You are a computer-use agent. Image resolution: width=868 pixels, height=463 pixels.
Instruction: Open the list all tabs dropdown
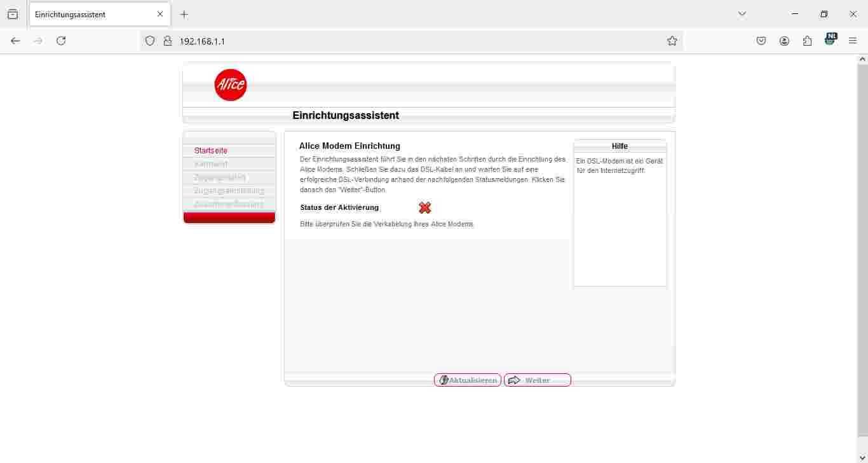[742, 14]
